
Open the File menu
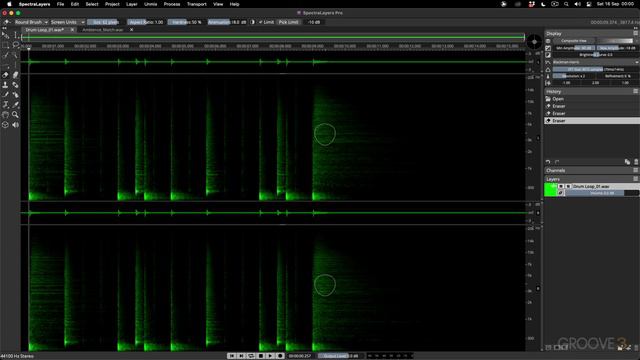click(x=60, y=4)
